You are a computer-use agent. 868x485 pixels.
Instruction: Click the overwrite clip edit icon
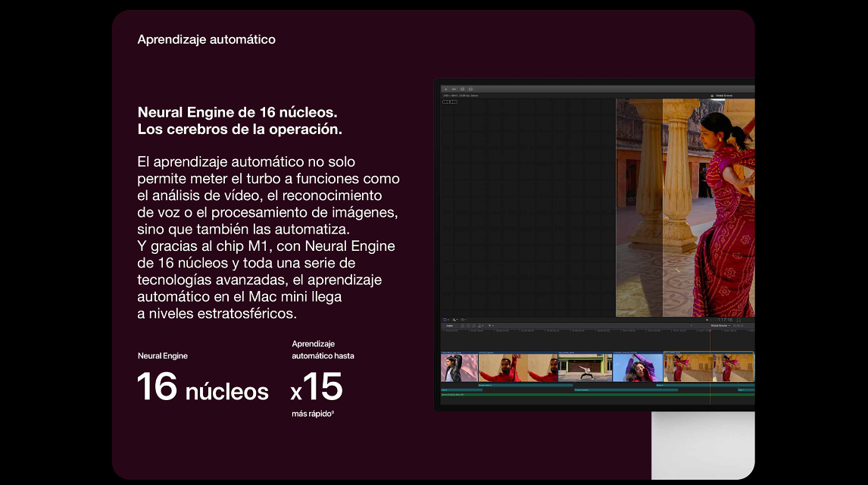(480, 326)
